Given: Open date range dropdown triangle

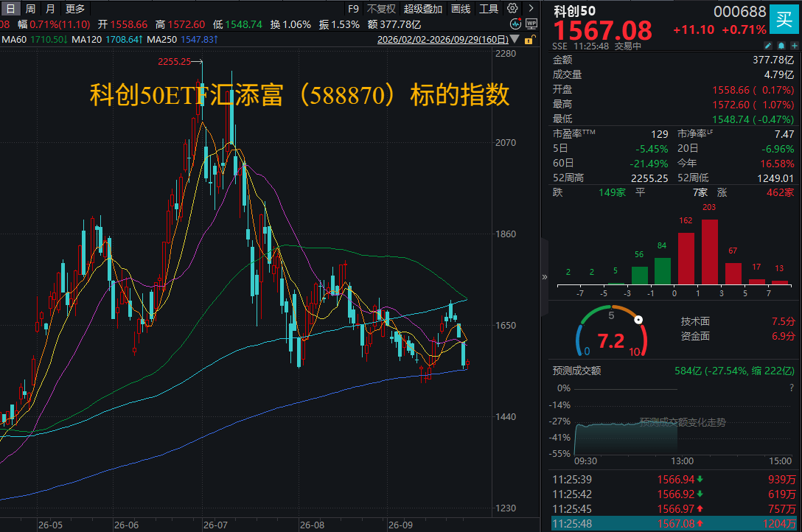Looking at the screenshot, I should tap(515, 39).
